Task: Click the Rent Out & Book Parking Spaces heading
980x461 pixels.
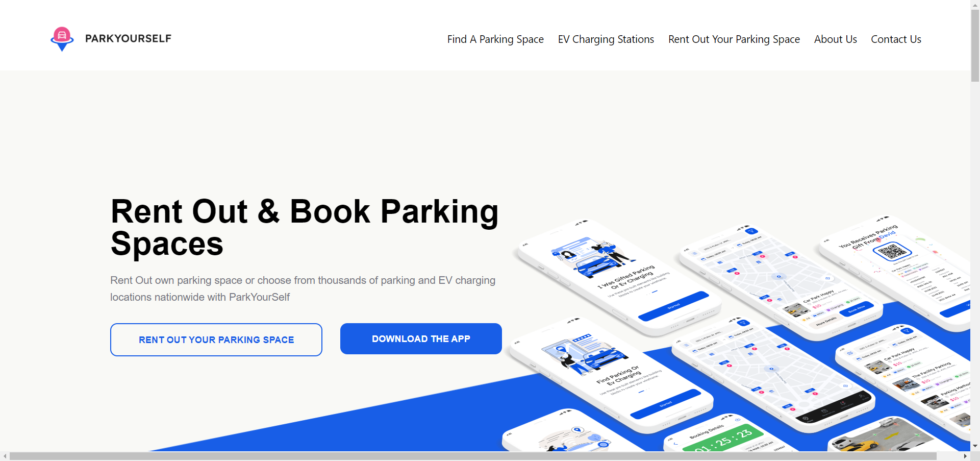Action: [x=305, y=227]
